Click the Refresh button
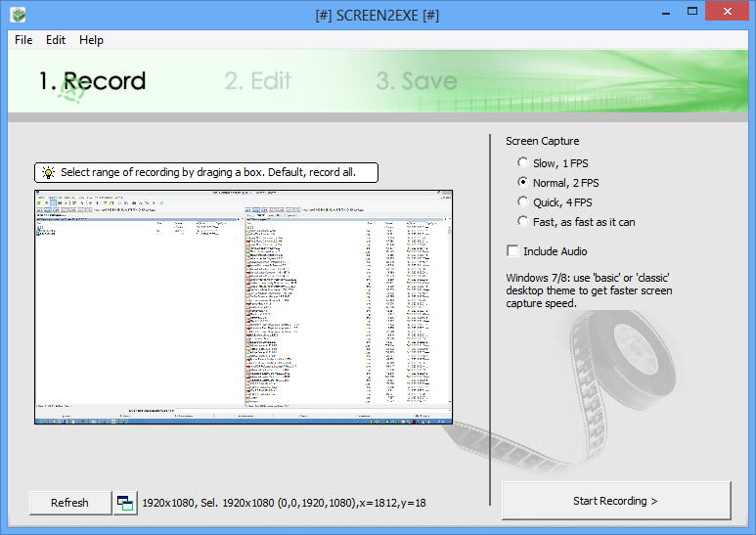The image size is (756, 535). click(70, 503)
